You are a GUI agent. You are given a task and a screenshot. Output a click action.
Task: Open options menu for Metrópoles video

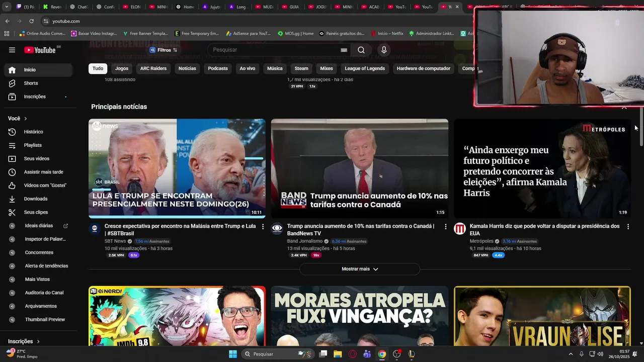coord(628,227)
